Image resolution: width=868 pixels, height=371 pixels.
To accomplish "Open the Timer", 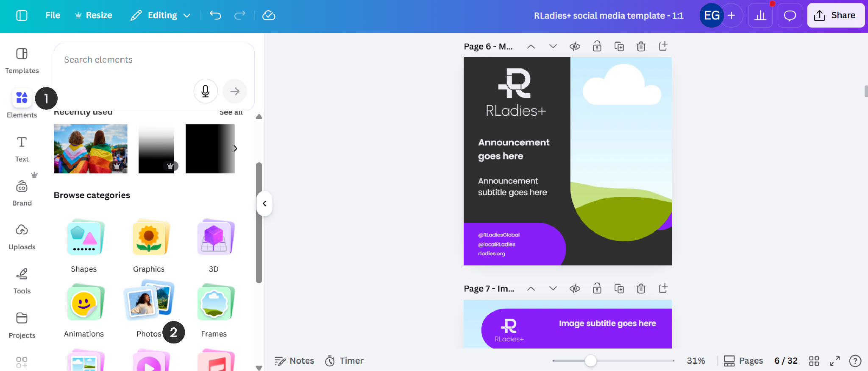I will click(x=344, y=361).
